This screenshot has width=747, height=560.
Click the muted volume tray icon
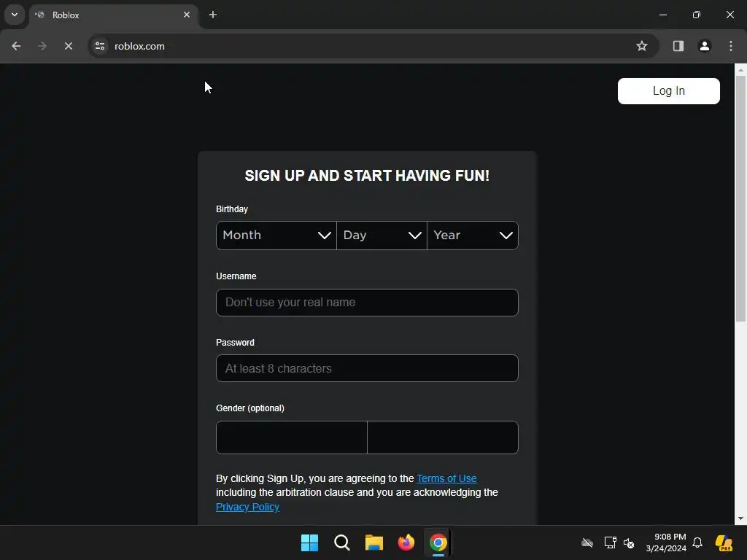[x=629, y=542]
